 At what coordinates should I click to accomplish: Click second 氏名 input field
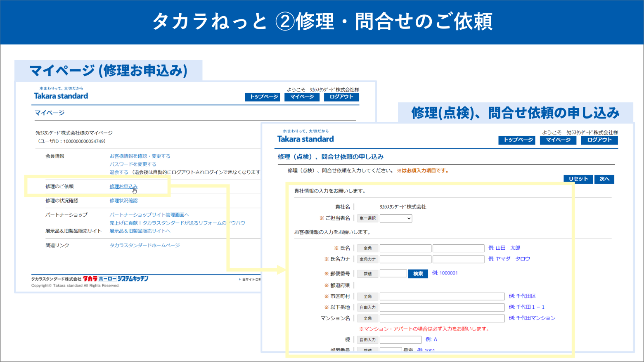(x=458, y=248)
